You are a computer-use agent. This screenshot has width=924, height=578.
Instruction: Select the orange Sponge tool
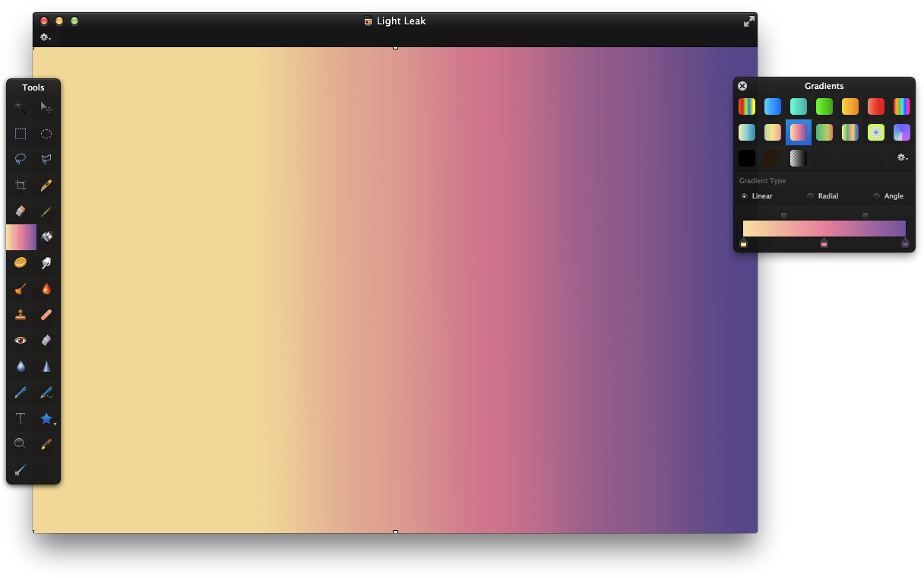click(x=21, y=263)
